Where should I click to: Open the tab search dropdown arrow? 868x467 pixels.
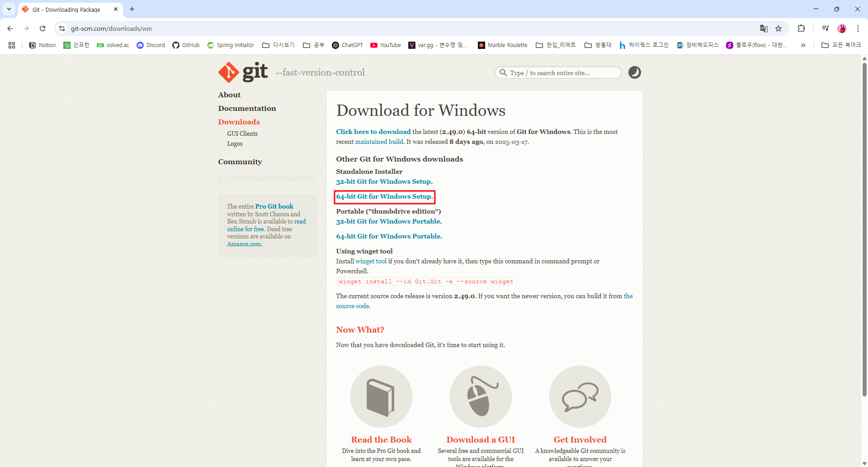coord(9,9)
